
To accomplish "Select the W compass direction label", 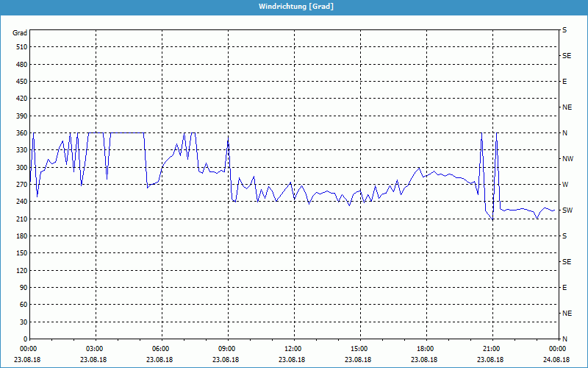I will pyautogui.click(x=565, y=185).
